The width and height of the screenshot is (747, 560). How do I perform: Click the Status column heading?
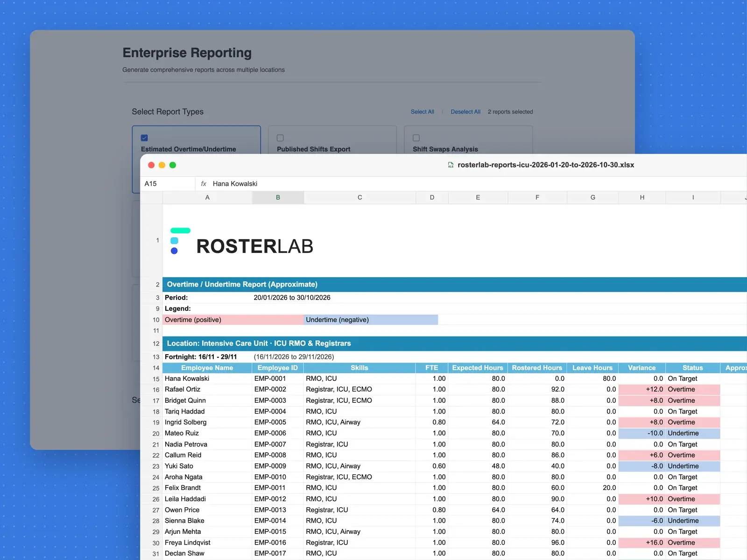pyautogui.click(x=693, y=368)
